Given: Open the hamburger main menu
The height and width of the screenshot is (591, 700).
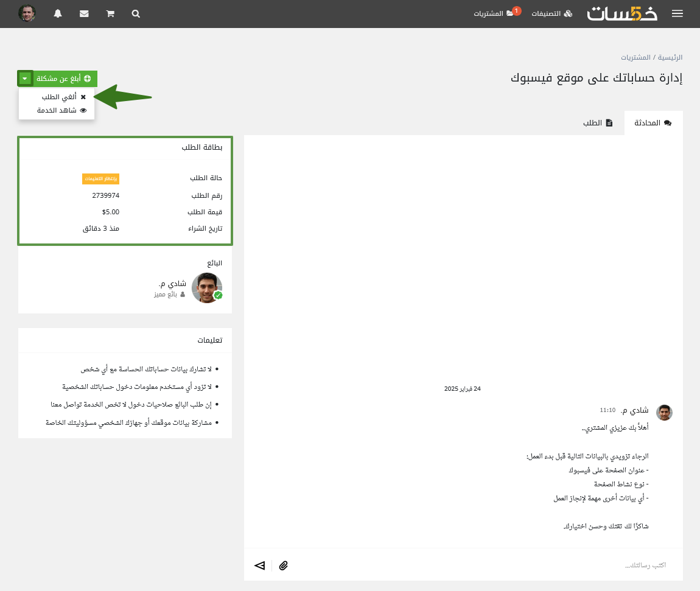Looking at the screenshot, I should coord(677,14).
